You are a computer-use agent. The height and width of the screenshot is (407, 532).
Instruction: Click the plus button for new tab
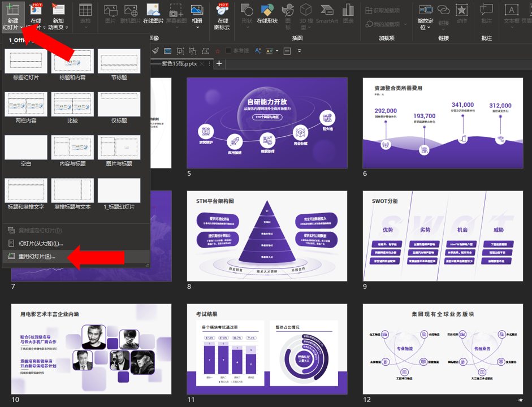tap(219, 63)
